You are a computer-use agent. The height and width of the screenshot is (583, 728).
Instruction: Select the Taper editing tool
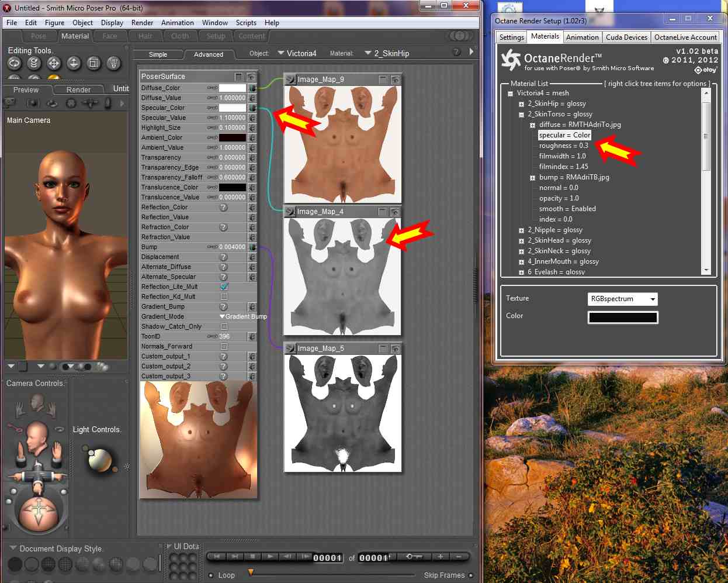point(113,63)
